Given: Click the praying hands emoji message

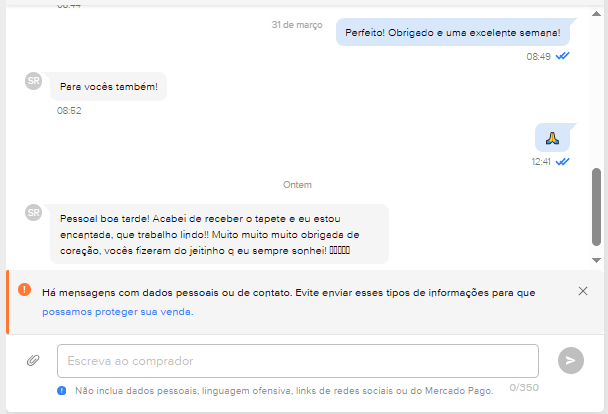Looking at the screenshot, I should point(552,138).
